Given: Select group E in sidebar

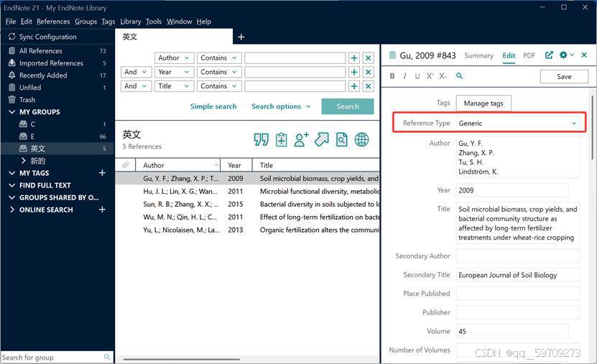Looking at the screenshot, I should click(57, 136).
